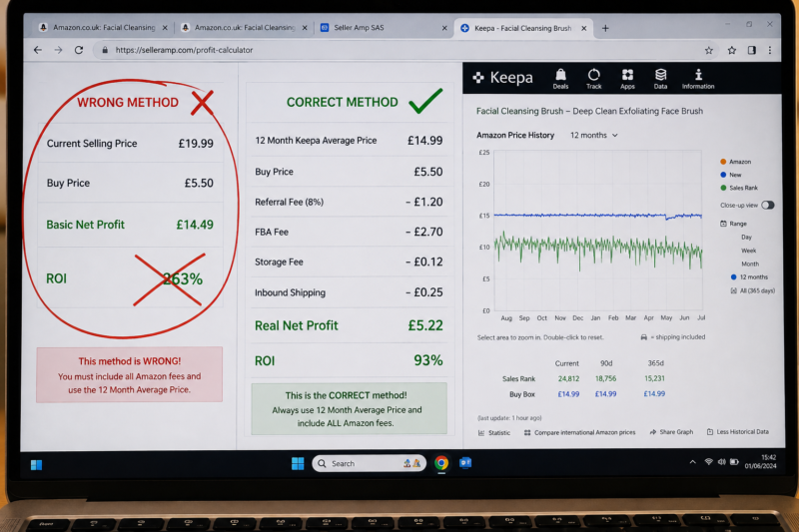Click the Amazon Price History heading
Image resolution: width=799 pixels, height=532 pixels.
(x=515, y=135)
